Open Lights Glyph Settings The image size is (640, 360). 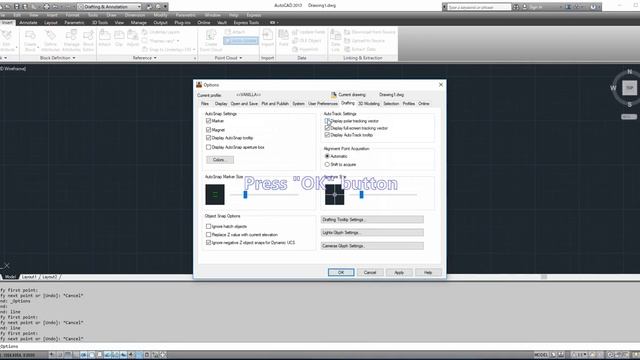coord(372,233)
